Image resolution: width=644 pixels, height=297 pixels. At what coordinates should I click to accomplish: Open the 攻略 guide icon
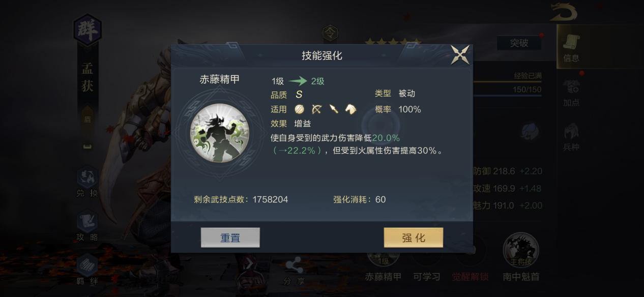tap(87, 226)
